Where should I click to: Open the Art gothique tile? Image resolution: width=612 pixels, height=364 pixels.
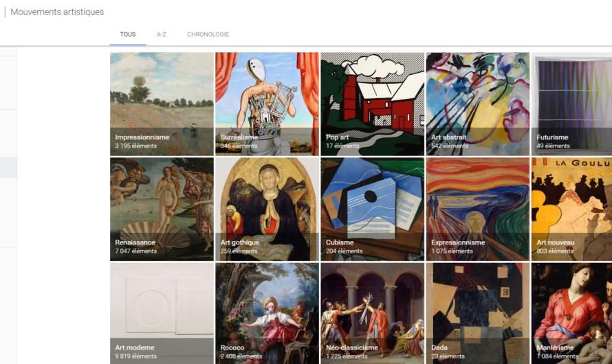[267, 209]
